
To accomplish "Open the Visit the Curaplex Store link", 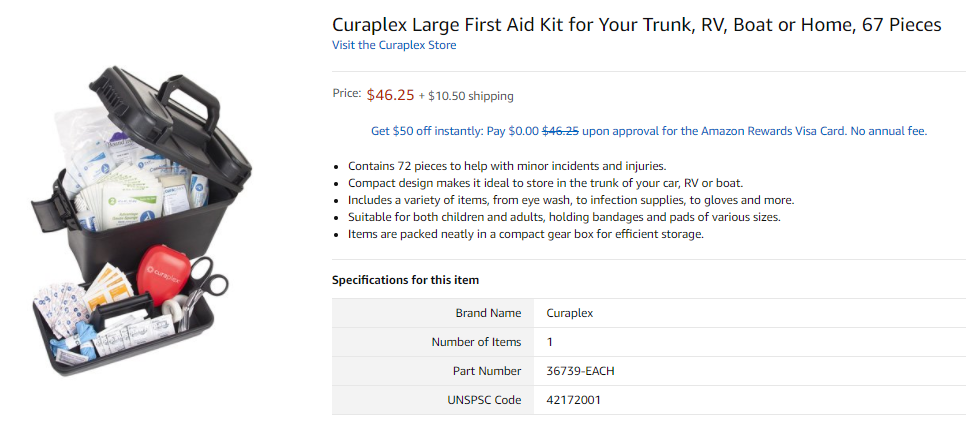I will pyautogui.click(x=394, y=45).
